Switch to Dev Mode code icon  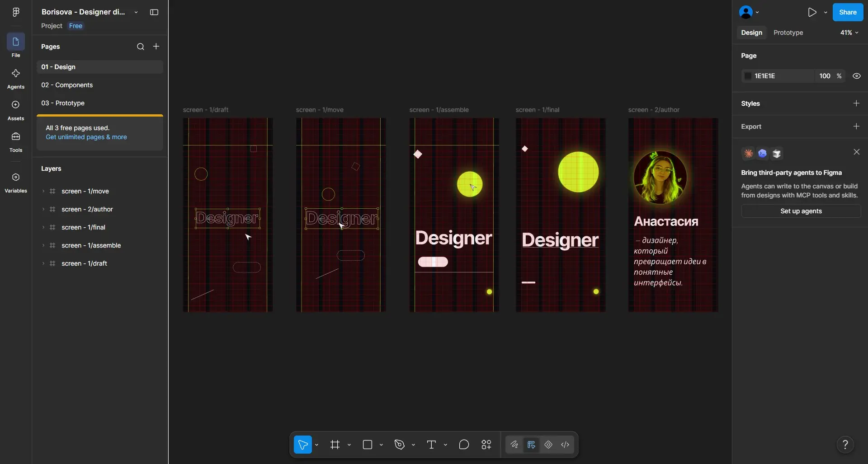565,445
